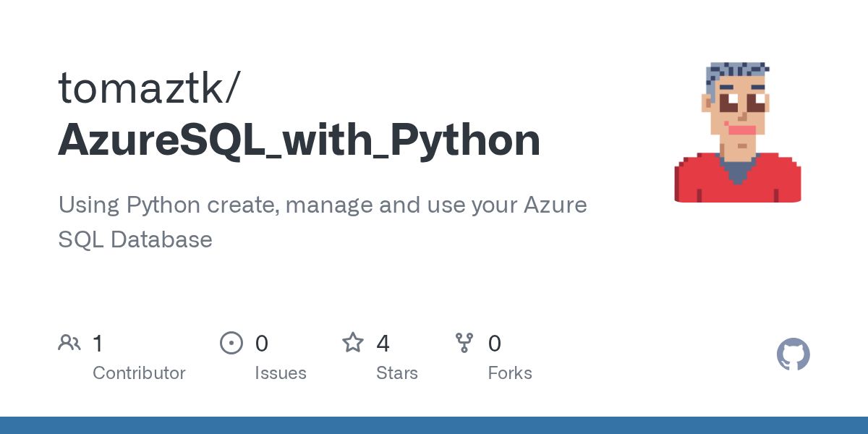The height and width of the screenshot is (434, 868).
Task: Click the fork icon
Action: [464, 343]
